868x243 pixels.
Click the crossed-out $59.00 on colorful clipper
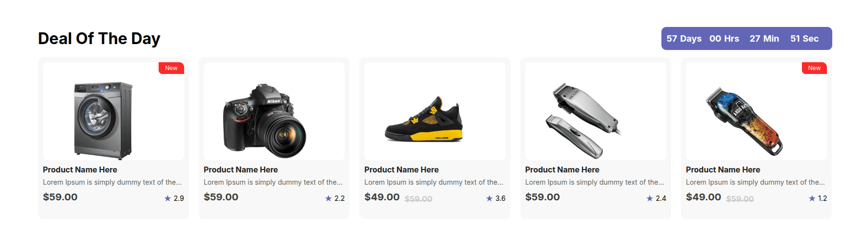click(740, 199)
